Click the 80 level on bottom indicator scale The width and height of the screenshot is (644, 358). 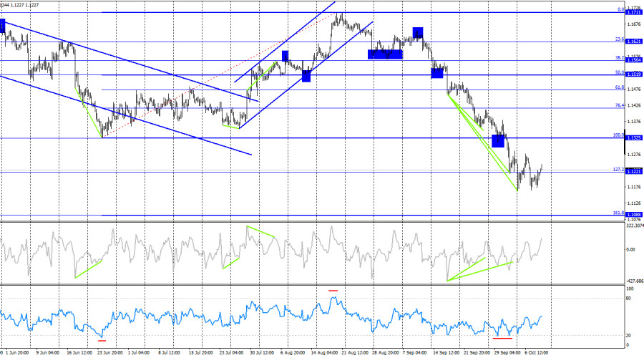(x=628, y=299)
